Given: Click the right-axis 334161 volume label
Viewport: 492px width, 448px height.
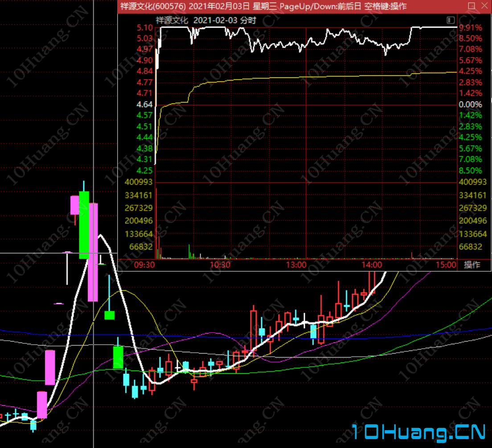Looking at the screenshot, I should coord(473,195).
